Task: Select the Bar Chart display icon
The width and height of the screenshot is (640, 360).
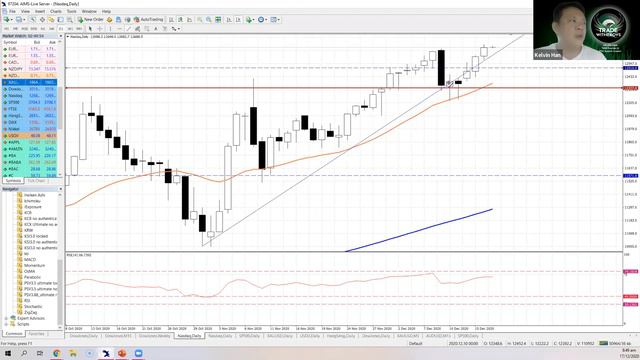Action: [x=171, y=20]
